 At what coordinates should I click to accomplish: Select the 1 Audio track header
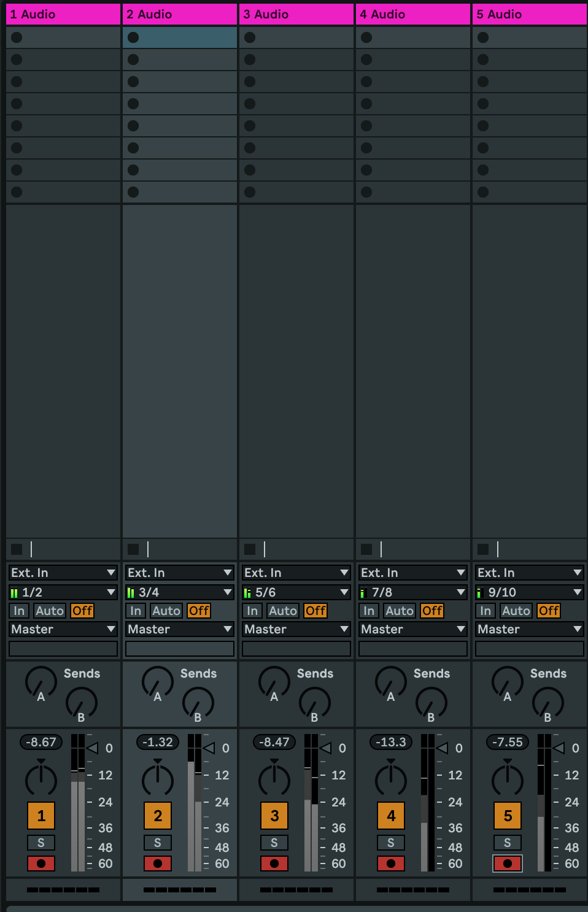63,14
